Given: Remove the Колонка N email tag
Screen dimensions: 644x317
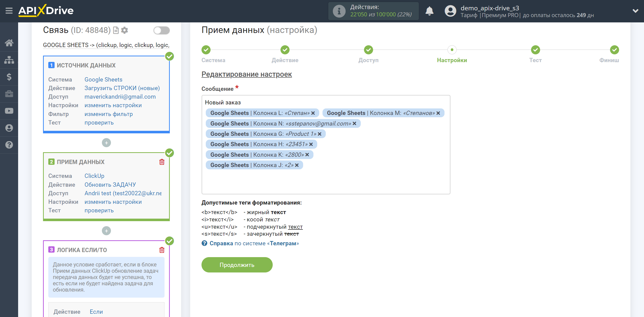Looking at the screenshot, I should click(354, 124).
